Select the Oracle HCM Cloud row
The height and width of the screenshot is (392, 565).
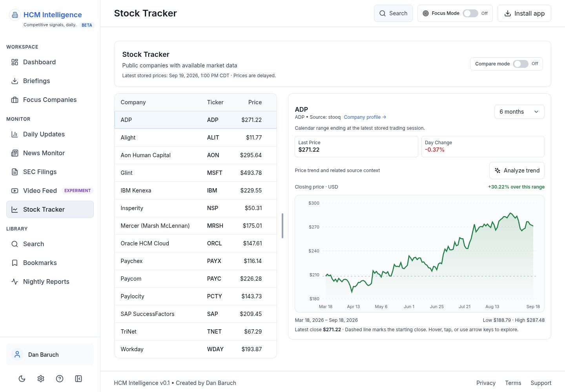pyautogui.click(x=195, y=243)
